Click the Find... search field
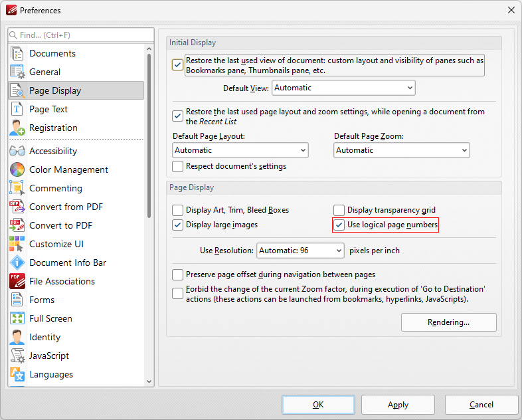 [81, 35]
